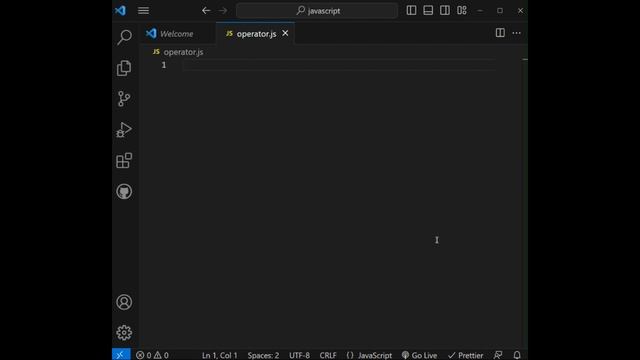Start Go Live server
The width and height of the screenshot is (640, 360).
click(x=419, y=355)
